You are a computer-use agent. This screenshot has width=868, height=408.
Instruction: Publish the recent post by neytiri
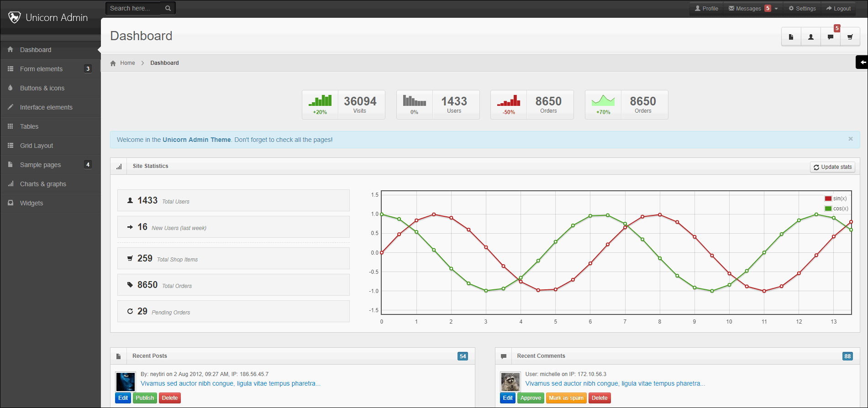pyautogui.click(x=145, y=398)
